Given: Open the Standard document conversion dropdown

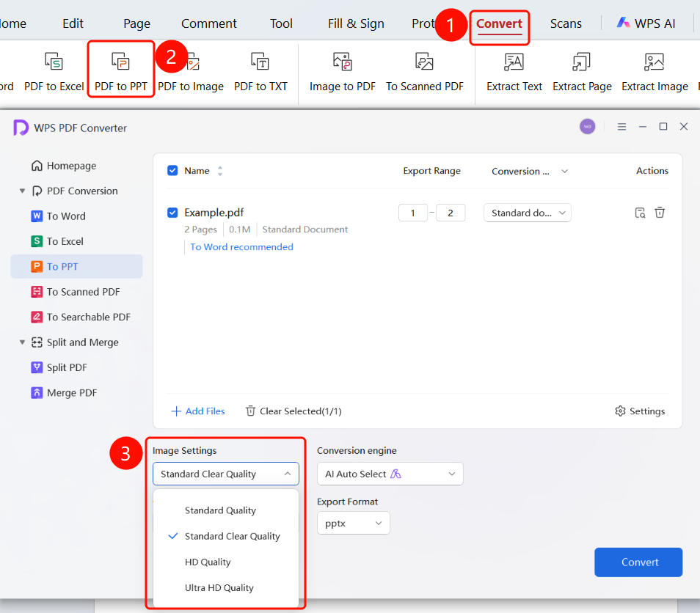Looking at the screenshot, I should pyautogui.click(x=528, y=213).
